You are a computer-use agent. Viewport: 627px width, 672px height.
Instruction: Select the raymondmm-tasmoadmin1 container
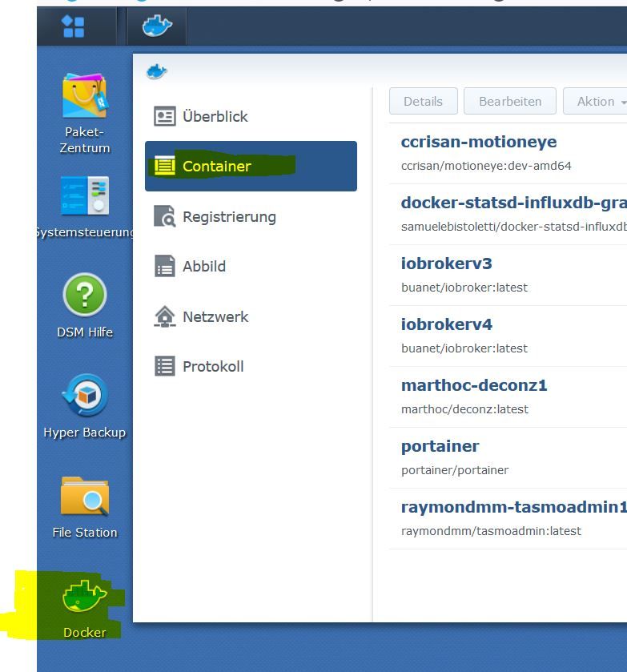(x=508, y=518)
